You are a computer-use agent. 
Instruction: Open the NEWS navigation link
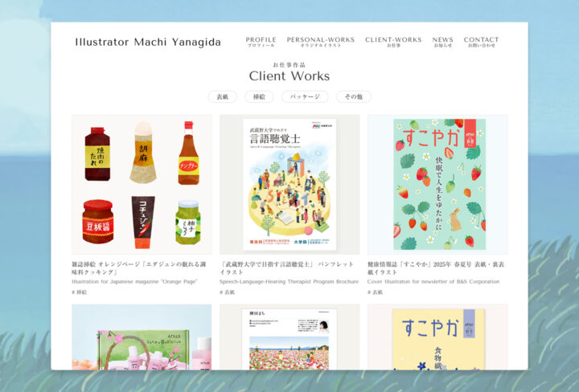point(443,42)
